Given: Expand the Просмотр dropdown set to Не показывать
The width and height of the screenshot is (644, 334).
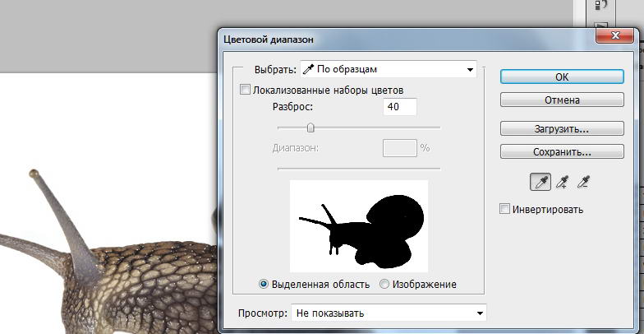Looking at the screenshot, I should coord(389,313).
